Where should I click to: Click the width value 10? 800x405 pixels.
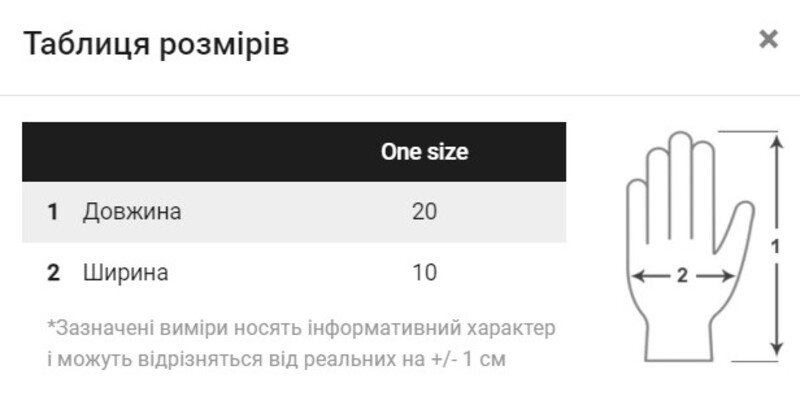[x=424, y=272]
